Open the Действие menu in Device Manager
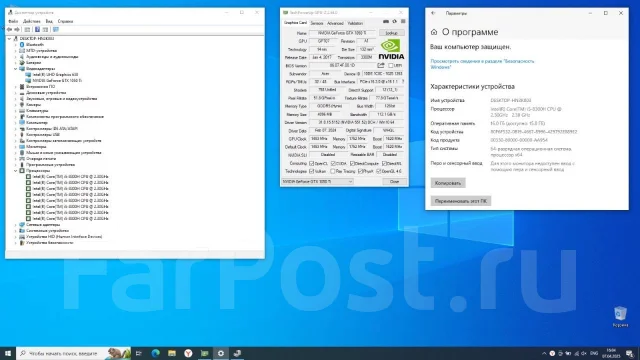The height and width of the screenshot is (360, 640). pyautogui.click(x=31, y=21)
